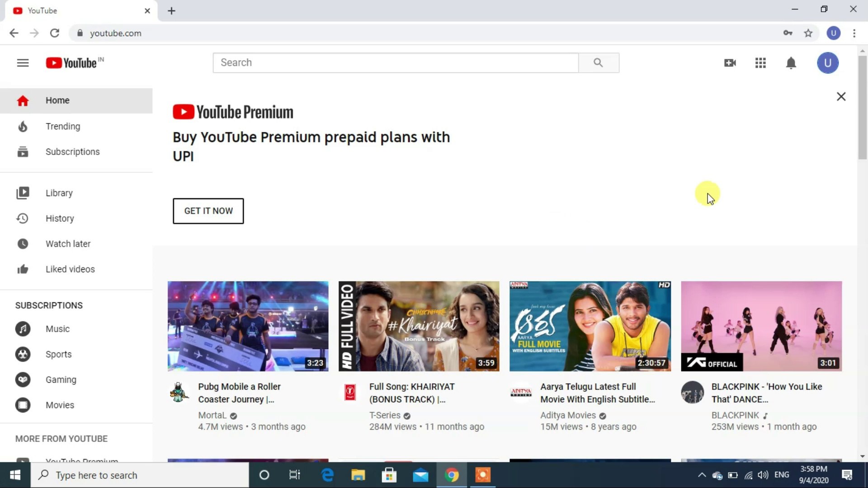
Task: Open the notifications bell
Action: pyautogui.click(x=791, y=63)
